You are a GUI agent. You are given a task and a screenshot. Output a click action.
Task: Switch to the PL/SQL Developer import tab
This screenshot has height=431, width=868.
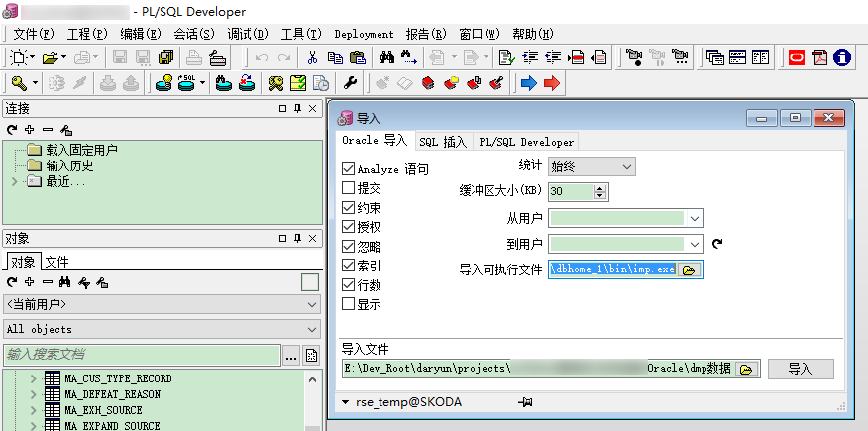tap(526, 142)
